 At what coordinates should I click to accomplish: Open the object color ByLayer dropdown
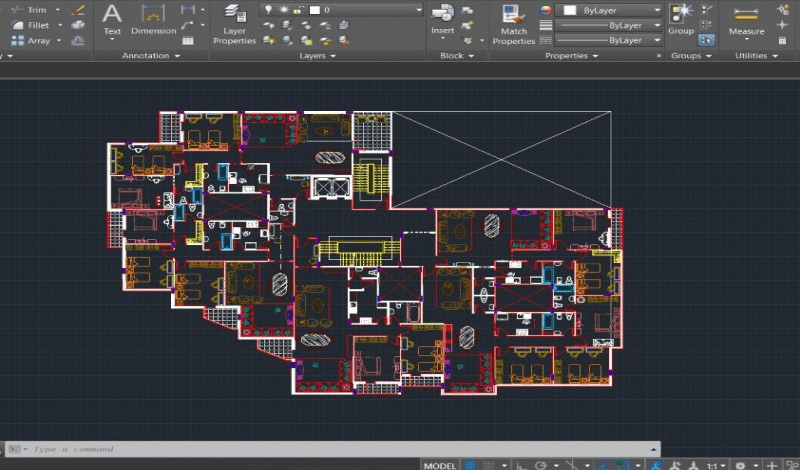657,10
